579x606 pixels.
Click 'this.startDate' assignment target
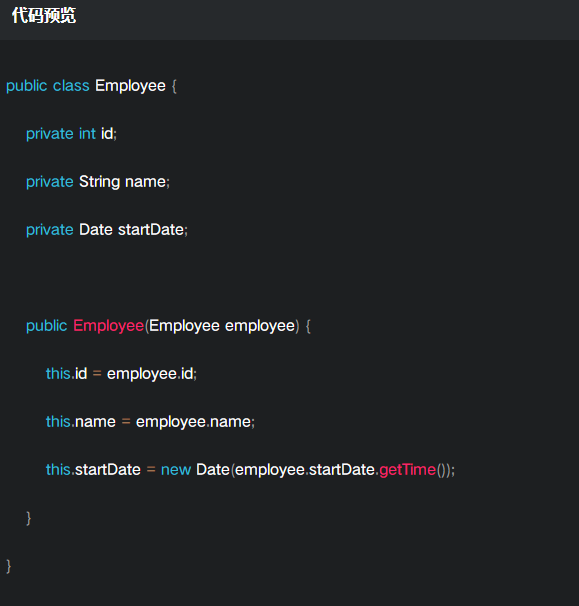[x=93, y=470]
